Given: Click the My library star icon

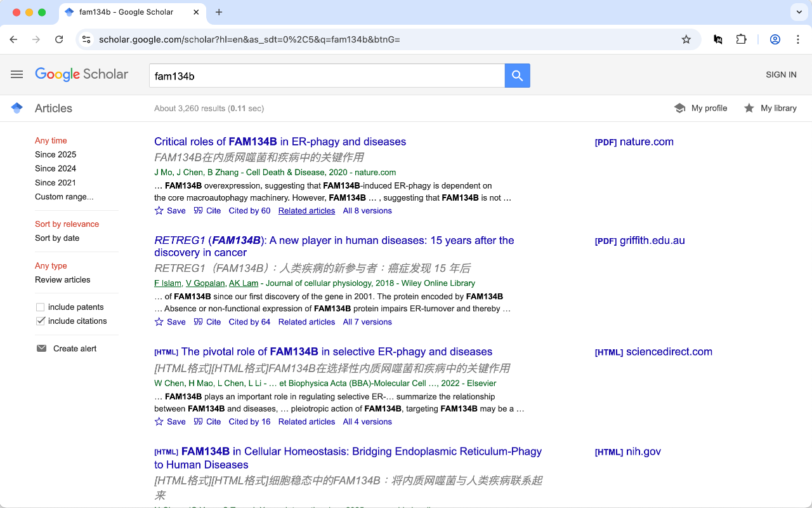Looking at the screenshot, I should pos(749,108).
